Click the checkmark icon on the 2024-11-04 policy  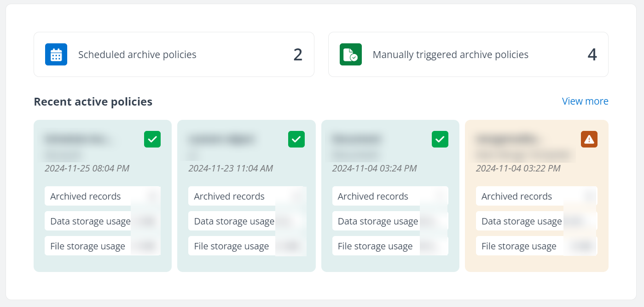[x=440, y=139]
